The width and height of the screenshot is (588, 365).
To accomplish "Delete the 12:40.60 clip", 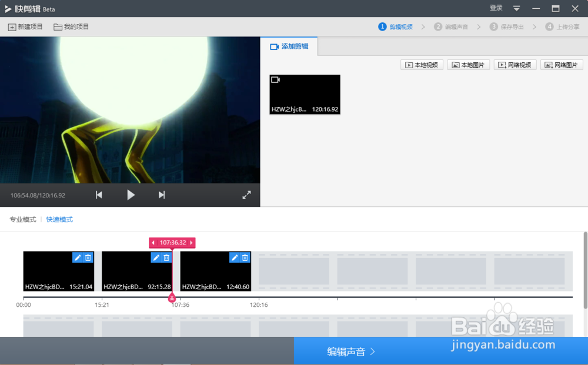I will pyautogui.click(x=245, y=257).
